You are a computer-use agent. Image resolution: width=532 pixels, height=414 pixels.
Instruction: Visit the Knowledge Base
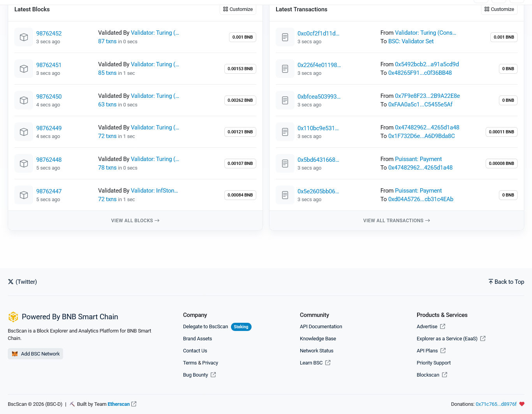(x=318, y=339)
